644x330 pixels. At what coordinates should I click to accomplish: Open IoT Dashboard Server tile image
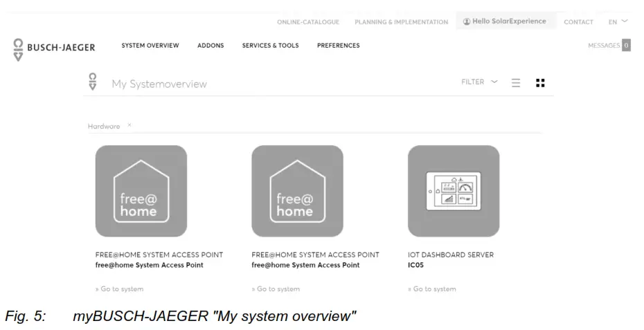[454, 191]
